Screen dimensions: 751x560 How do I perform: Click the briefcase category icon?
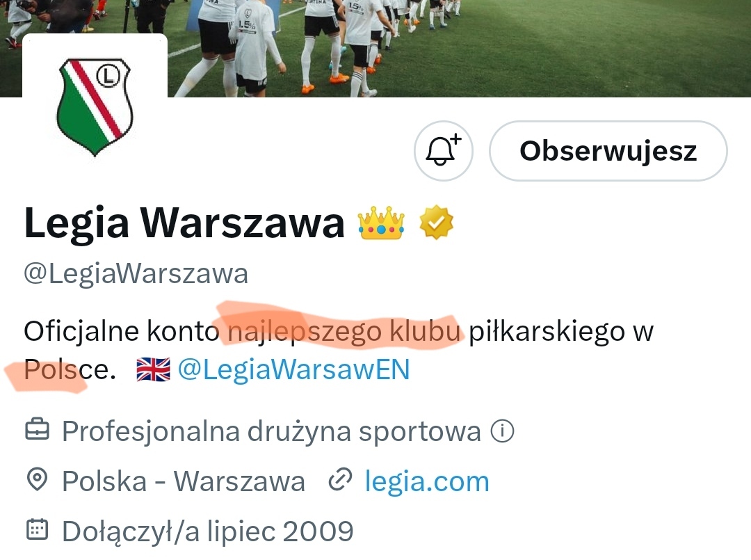pos(37,430)
